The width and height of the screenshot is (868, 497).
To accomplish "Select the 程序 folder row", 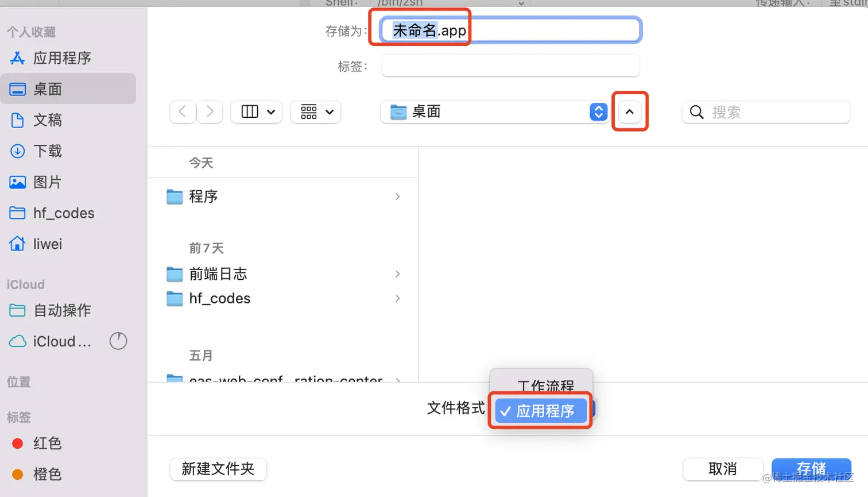I will coord(284,197).
